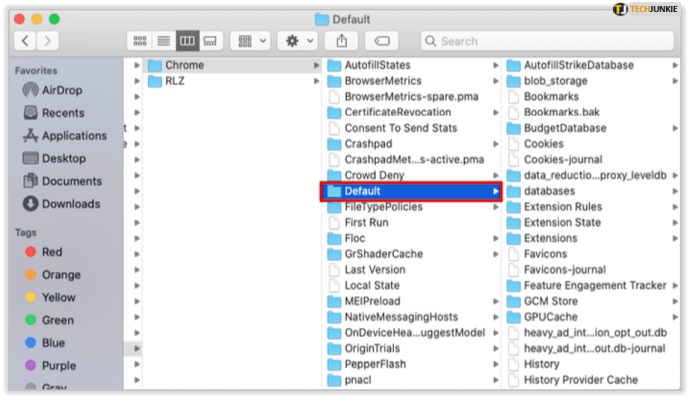
Task: Open AirDrop in the sidebar
Action: (53, 90)
